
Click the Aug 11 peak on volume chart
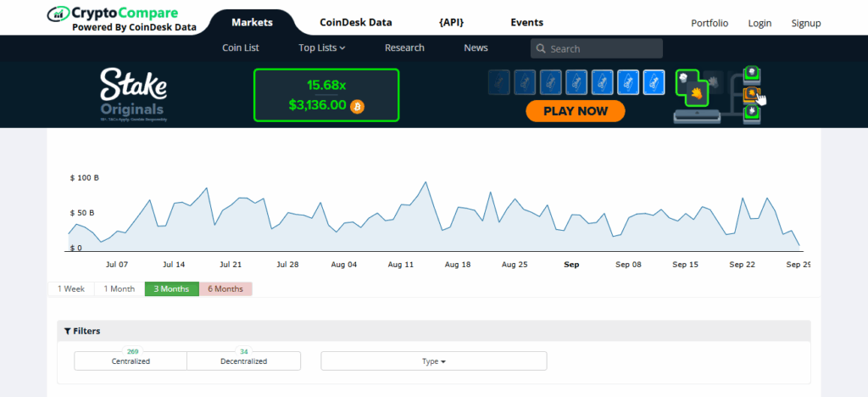[424, 183]
